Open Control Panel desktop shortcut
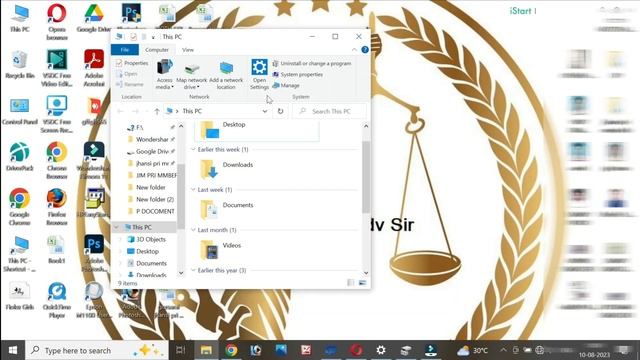Screen dimensions: 640x360 click(x=19, y=111)
